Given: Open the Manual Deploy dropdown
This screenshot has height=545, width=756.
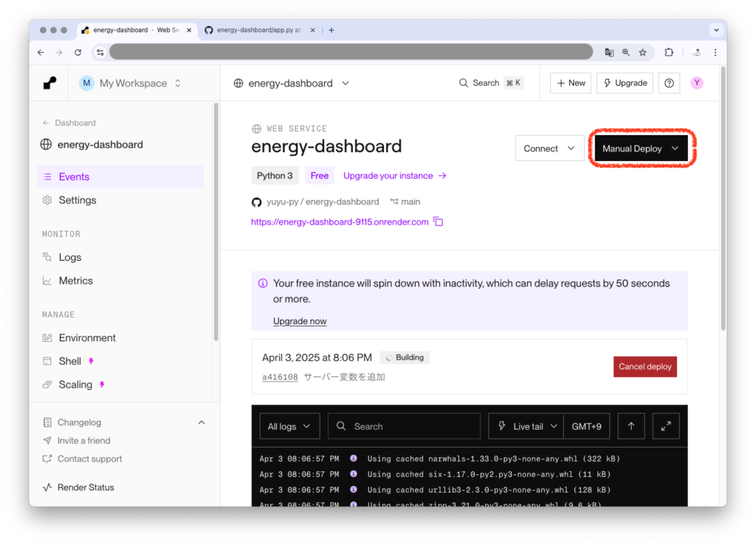Looking at the screenshot, I should (x=642, y=148).
